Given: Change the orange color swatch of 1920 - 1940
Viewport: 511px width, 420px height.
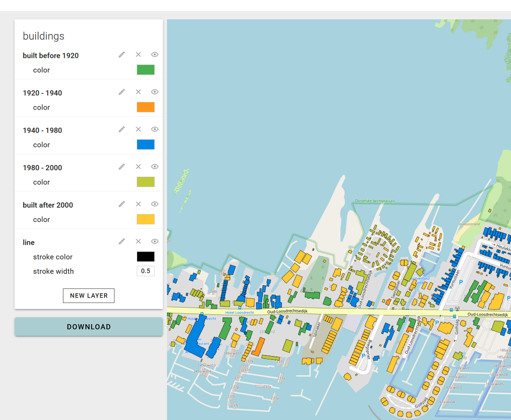Looking at the screenshot, I should coord(145,107).
